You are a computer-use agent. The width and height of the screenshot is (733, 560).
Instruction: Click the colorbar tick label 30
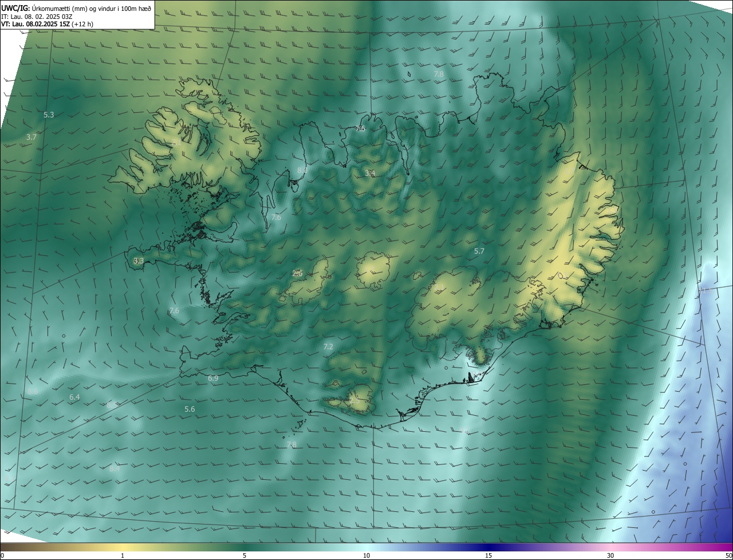610,555
